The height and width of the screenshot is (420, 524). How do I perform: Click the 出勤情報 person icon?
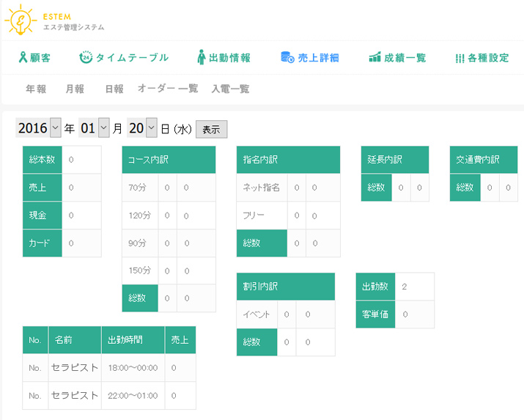202,58
